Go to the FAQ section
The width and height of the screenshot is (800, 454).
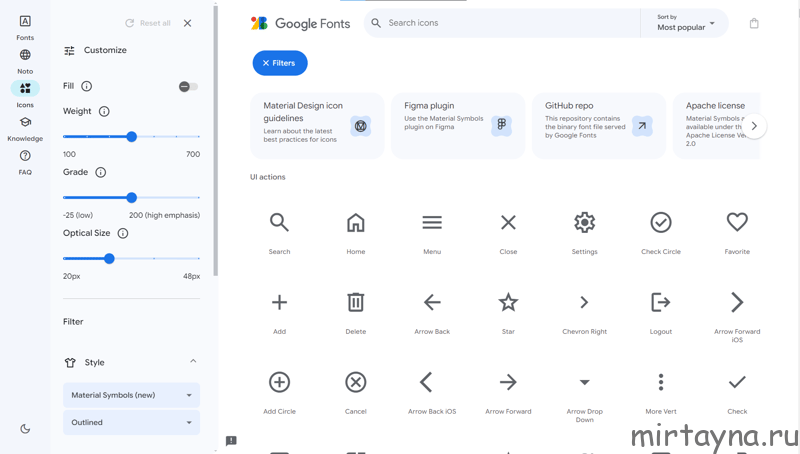point(25,162)
